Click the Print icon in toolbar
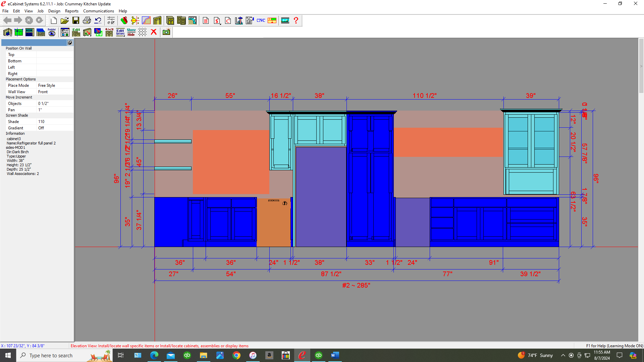644x362 pixels. tap(87, 20)
